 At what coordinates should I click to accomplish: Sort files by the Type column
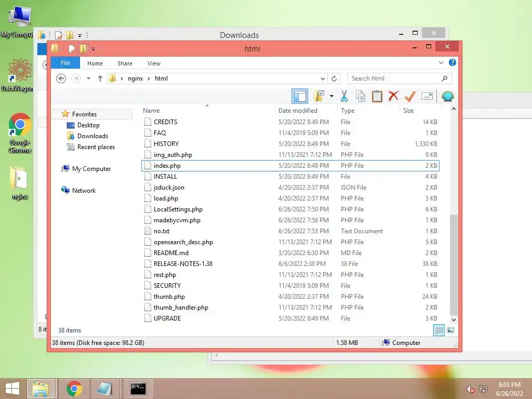(x=348, y=111)
